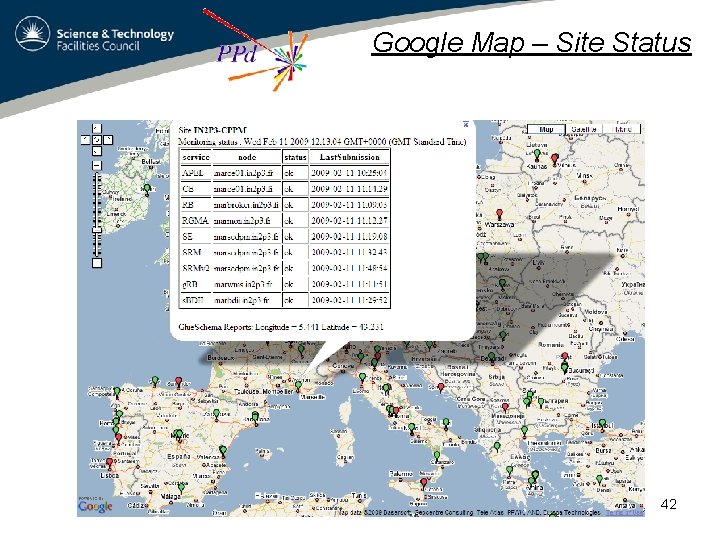Screen dimensions: 720x540
Task: Click the 'node' column header
Action: click(247, 157)
